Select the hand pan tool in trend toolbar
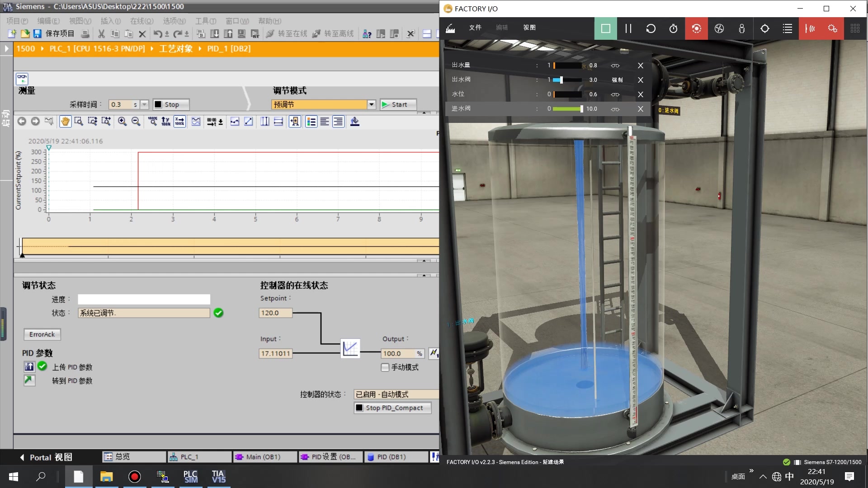 tap(65, 122)
